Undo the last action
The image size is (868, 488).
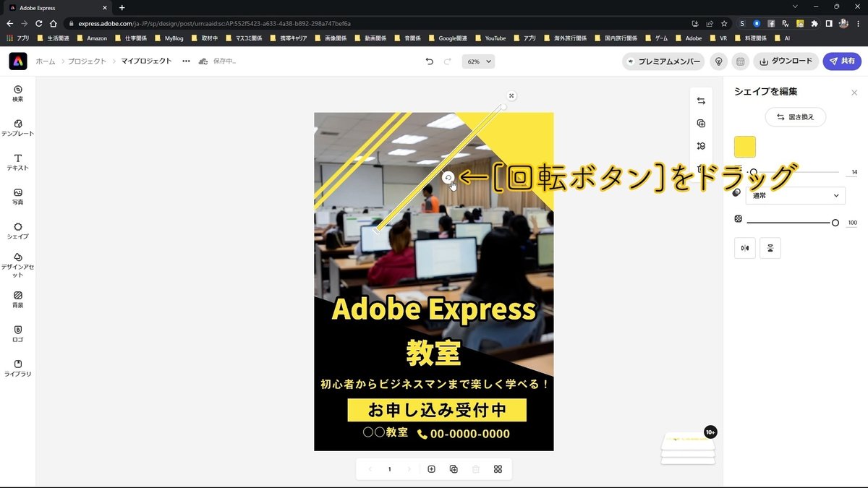point(430,61)
